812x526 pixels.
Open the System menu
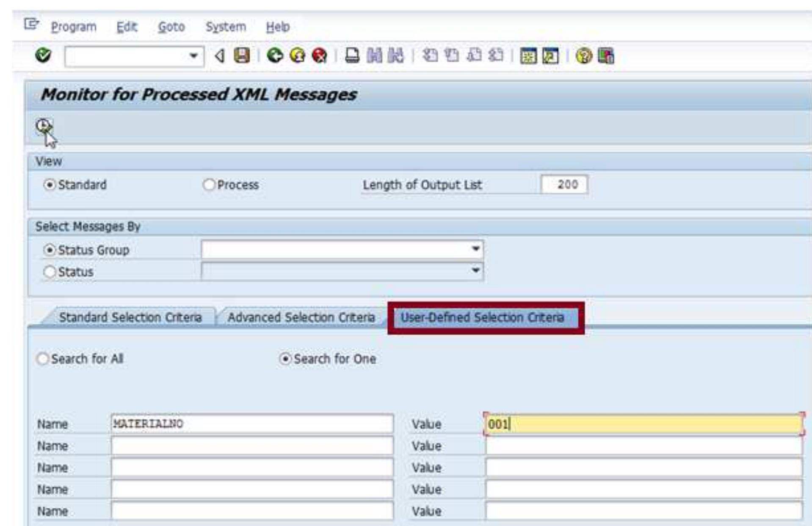pyautogui.click(x=225, y=27)
